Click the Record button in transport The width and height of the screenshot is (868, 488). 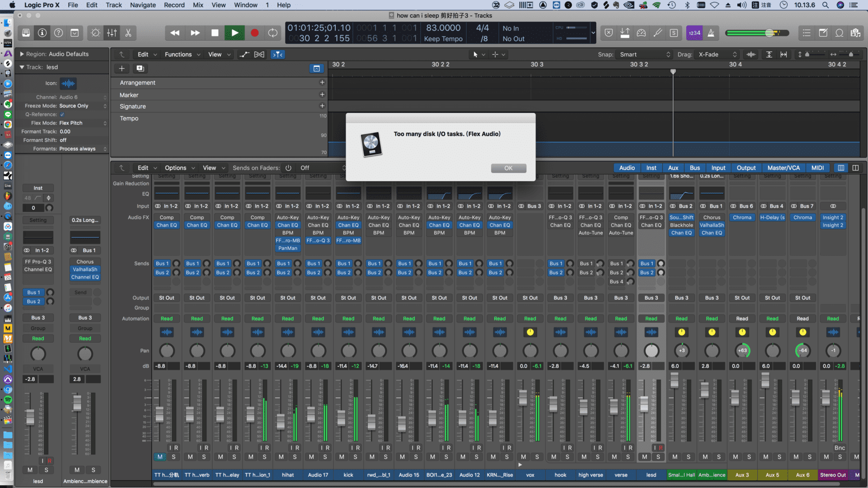254,33
